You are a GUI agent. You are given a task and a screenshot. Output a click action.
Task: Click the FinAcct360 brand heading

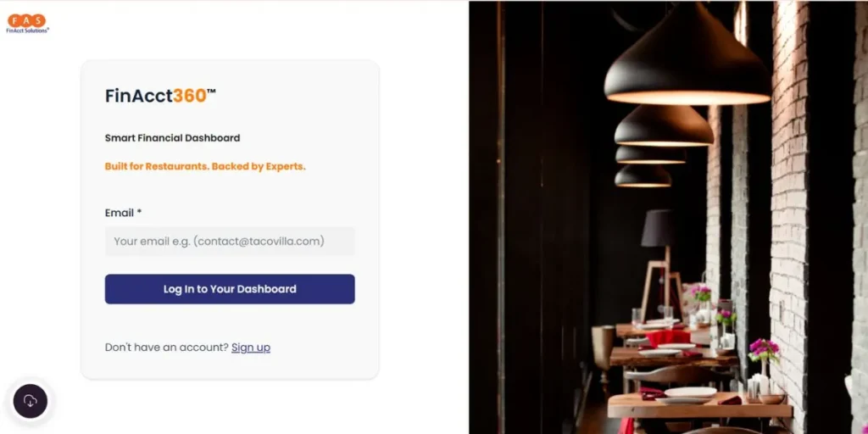tap(160, 96)
